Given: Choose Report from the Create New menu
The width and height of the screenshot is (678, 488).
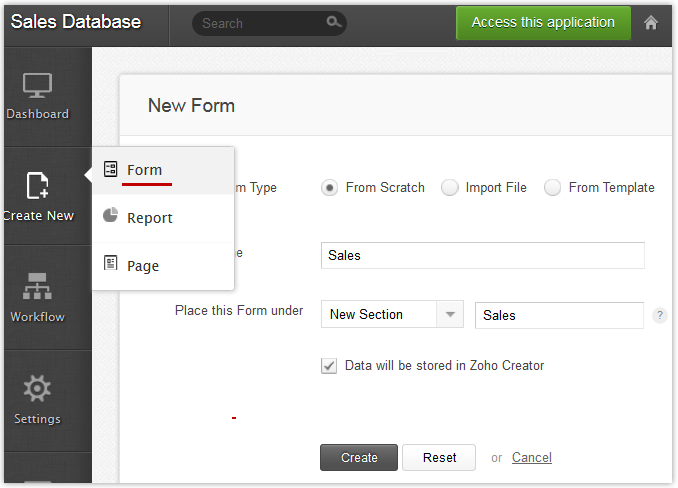Looking at the screenshot, I should (x=149, y=218).
